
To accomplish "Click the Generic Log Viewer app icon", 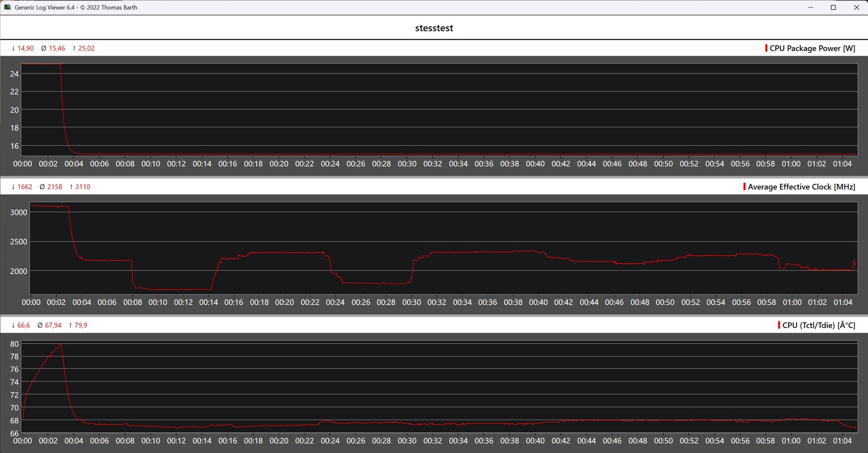I will click(x=7, y=7).
